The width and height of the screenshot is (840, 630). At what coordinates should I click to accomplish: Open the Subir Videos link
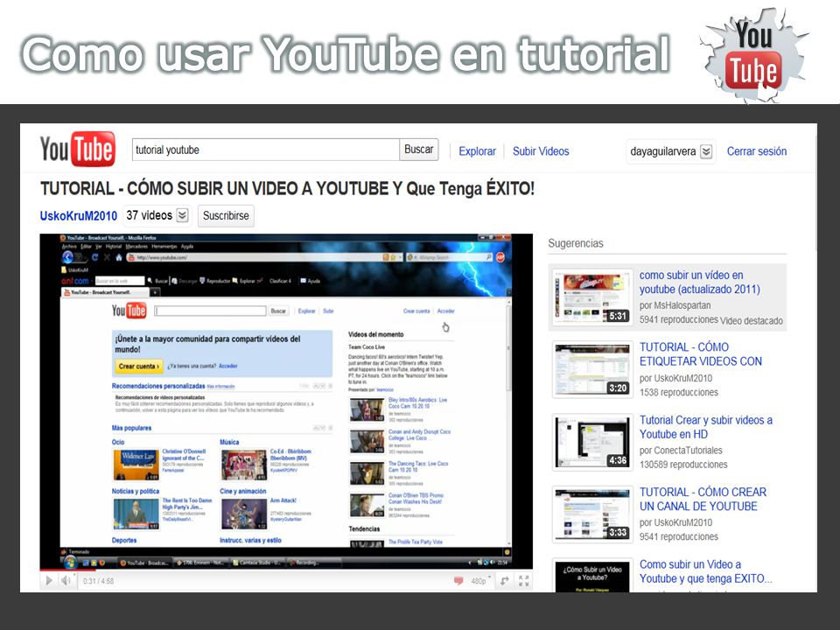(541, 151)
